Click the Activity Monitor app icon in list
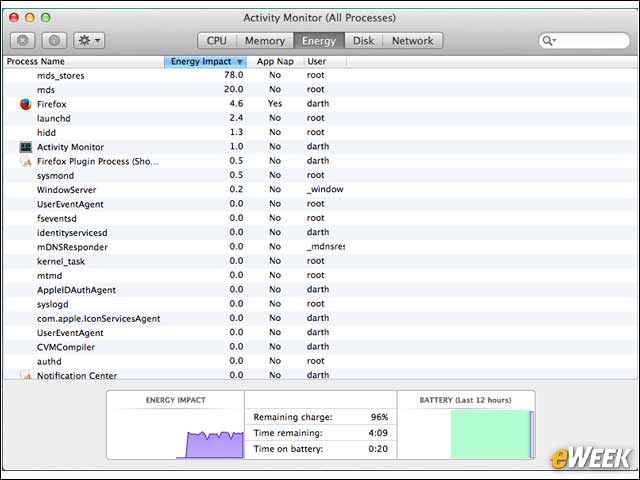This screenshot has height=480, width=640. coord(25,147)
